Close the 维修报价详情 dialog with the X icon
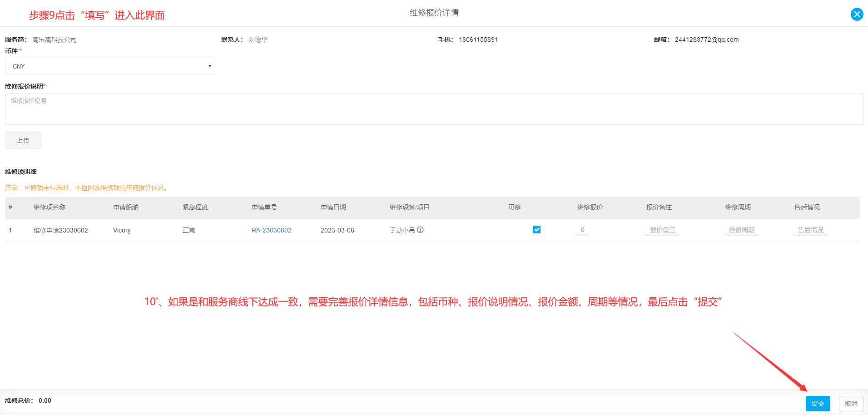This screenshot has height=415, width=868. [x=857, y=14]
